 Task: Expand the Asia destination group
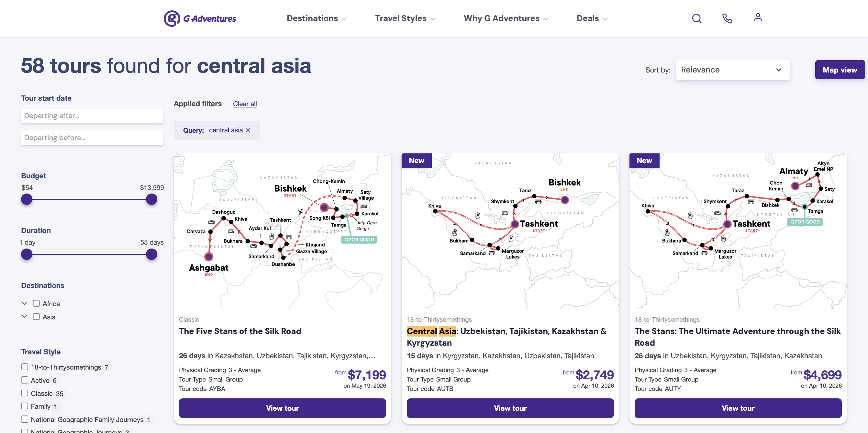24,317
